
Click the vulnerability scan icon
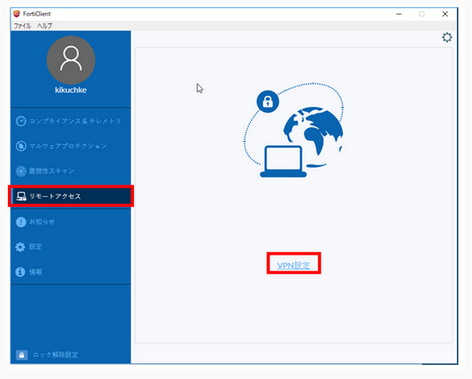21,171
